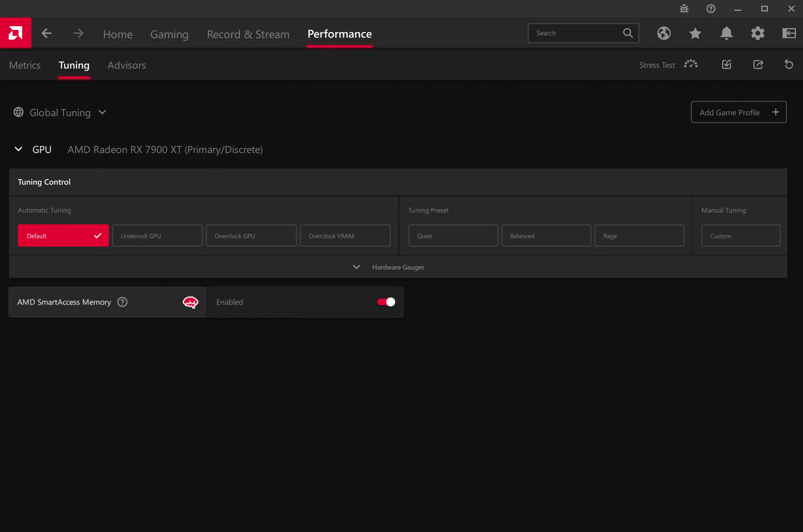Click the Tuning Control header
Screen dimensions: 803x532
[44, 182]
